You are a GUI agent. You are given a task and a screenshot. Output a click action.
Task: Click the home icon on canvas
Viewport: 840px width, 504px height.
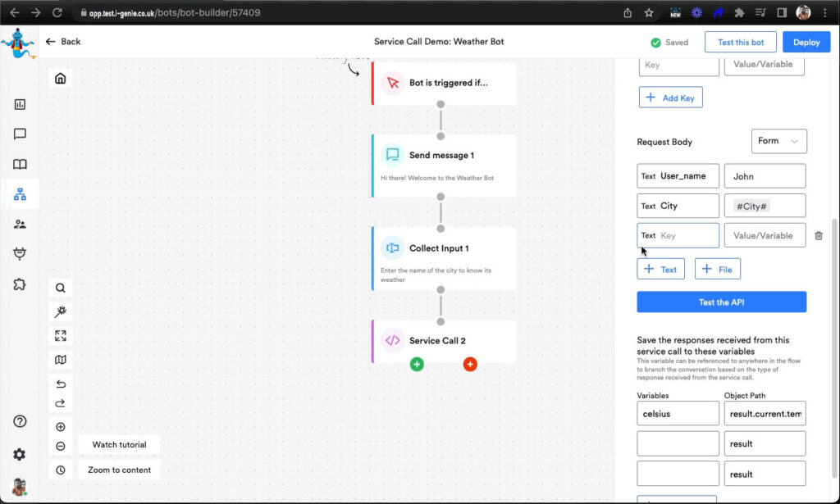coord(61,79)
